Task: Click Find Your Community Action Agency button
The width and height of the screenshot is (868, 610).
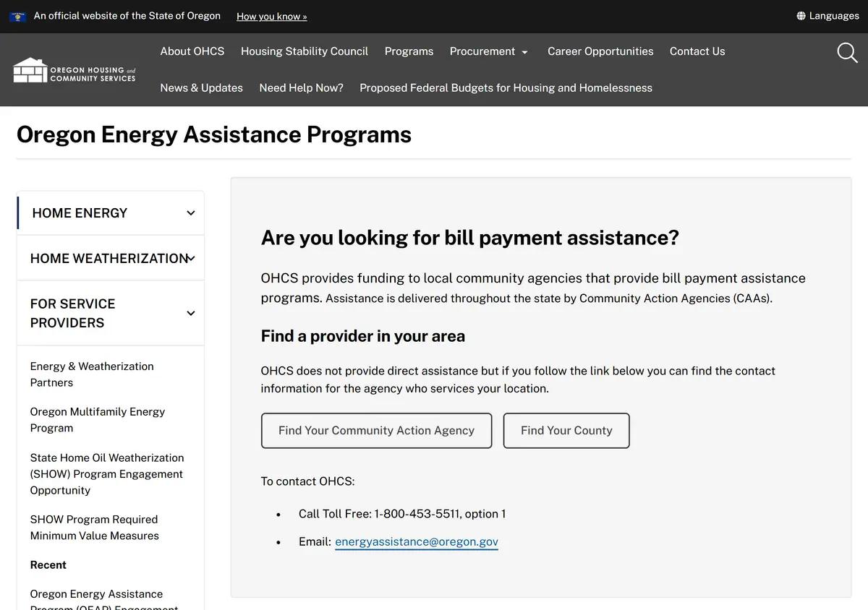Action: tap(376, 431)
